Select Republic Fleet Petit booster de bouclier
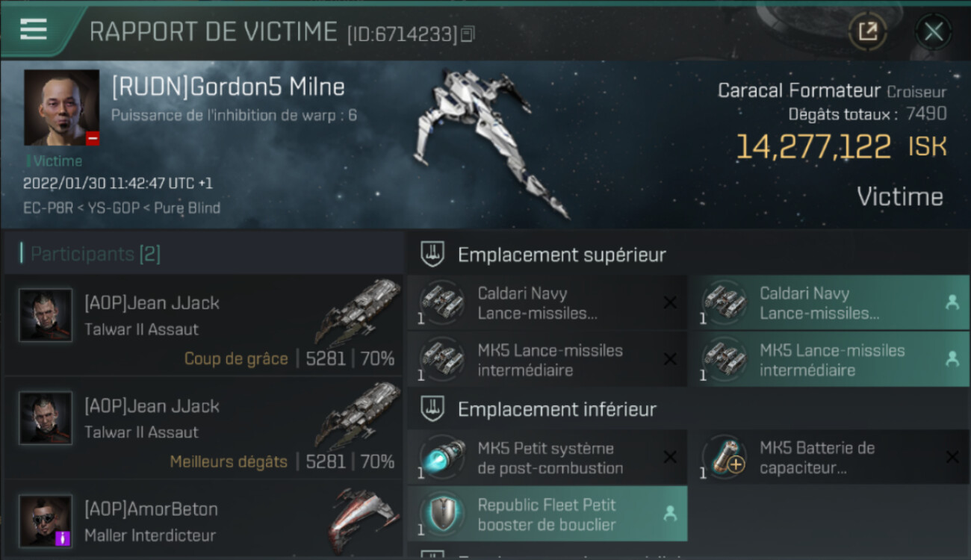The height and width of the screenshot is (560, 971). pyautogui.click(x=547, y=514)
